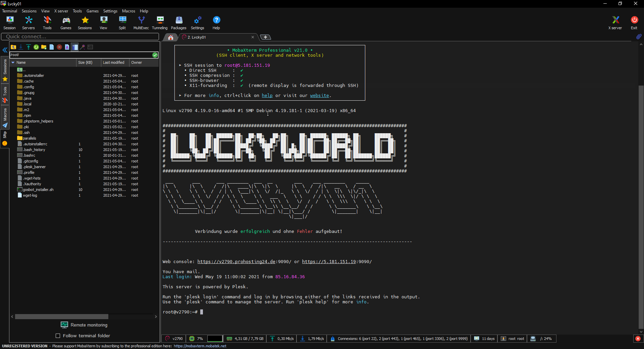Upload files using the up-arrow icon
Screen dimensions: 644x349
pyautogui.click(x=29, y=47)
